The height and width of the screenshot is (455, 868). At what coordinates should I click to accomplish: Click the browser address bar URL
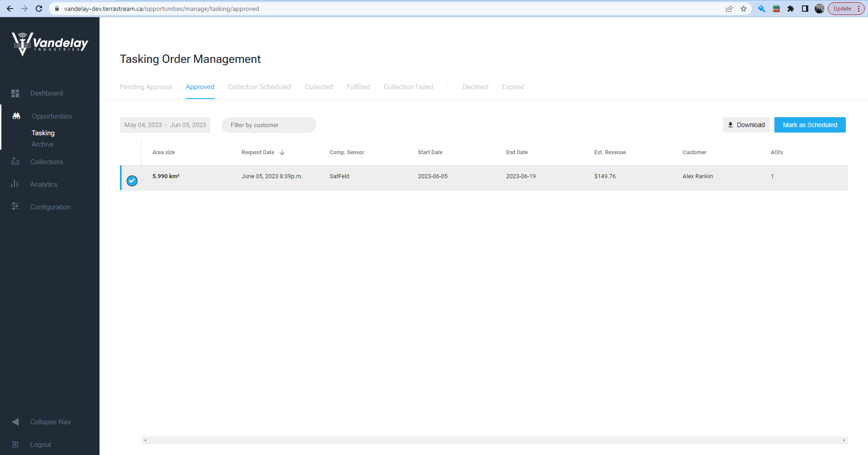[x=161, y=9]
